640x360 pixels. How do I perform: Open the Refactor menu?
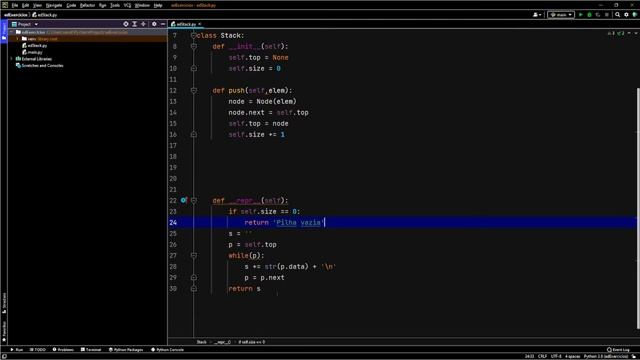point(87,5)
